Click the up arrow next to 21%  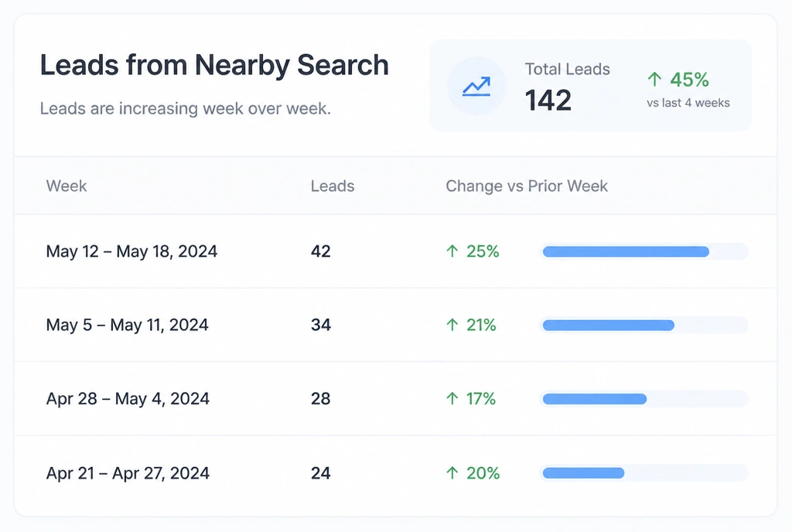pos(452,325)
